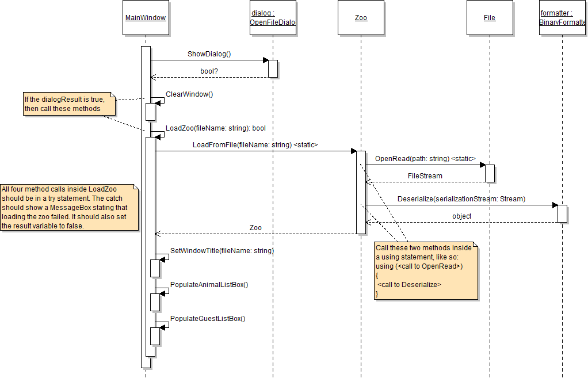This screenshot has height=382, width=588.
Task: Select the note about dialogResult being true
Action: (68, 104)
